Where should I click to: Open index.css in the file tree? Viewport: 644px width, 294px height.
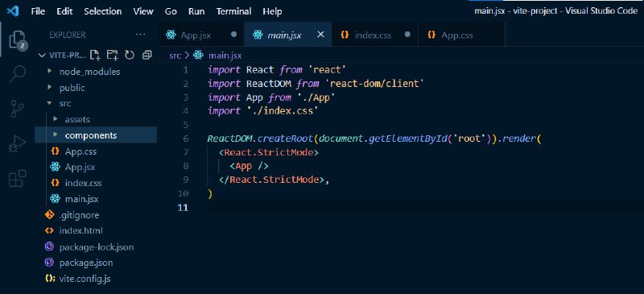pyautogui.click(x=84, y=183)
